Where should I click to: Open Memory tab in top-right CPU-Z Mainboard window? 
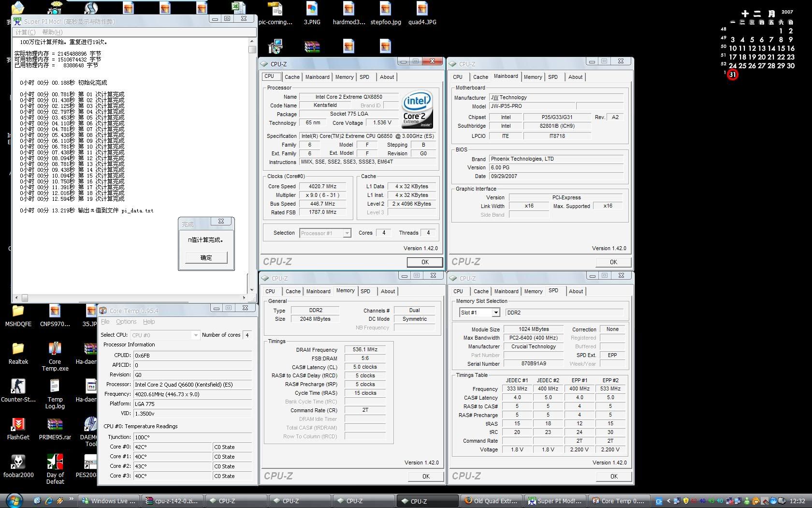coord(533,77)
